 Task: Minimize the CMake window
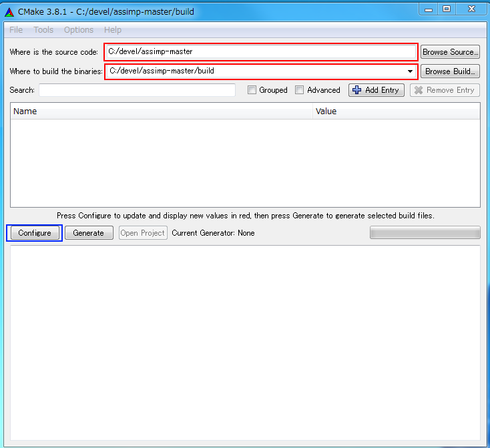tap(429, 10)
